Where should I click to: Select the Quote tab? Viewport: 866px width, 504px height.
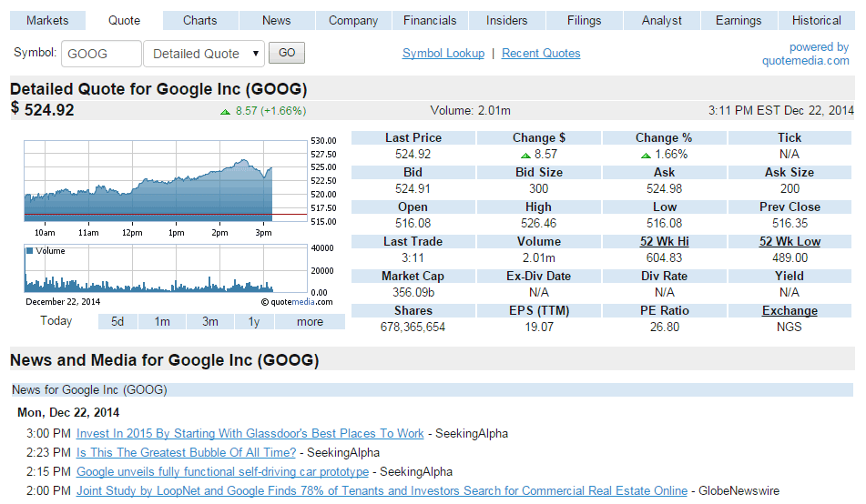(x=124, y=20)
